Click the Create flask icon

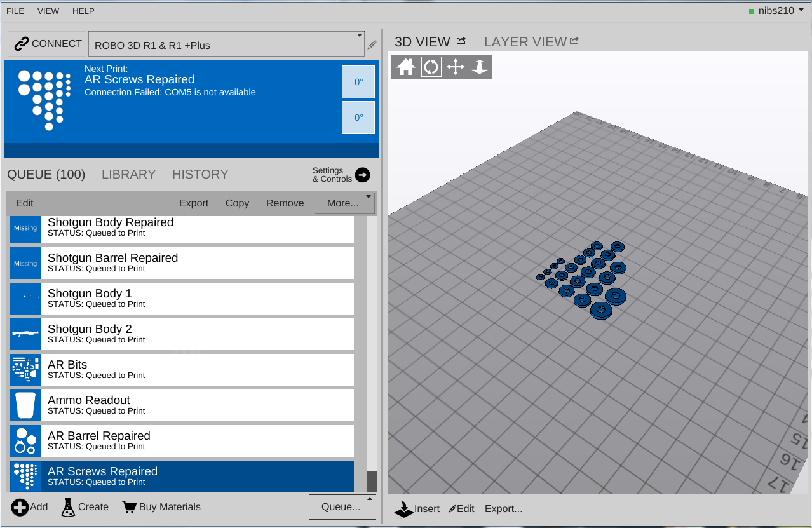tap(69, 507)
